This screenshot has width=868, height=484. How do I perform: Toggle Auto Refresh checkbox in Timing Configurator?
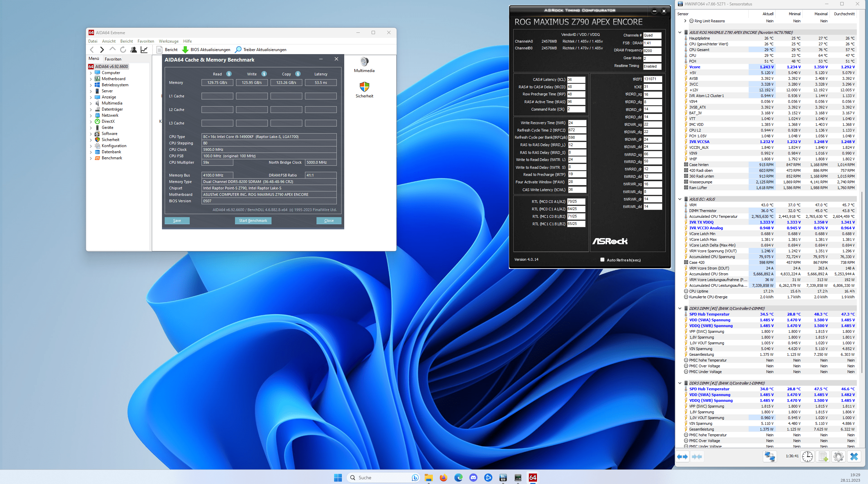[x=602, y=260]
